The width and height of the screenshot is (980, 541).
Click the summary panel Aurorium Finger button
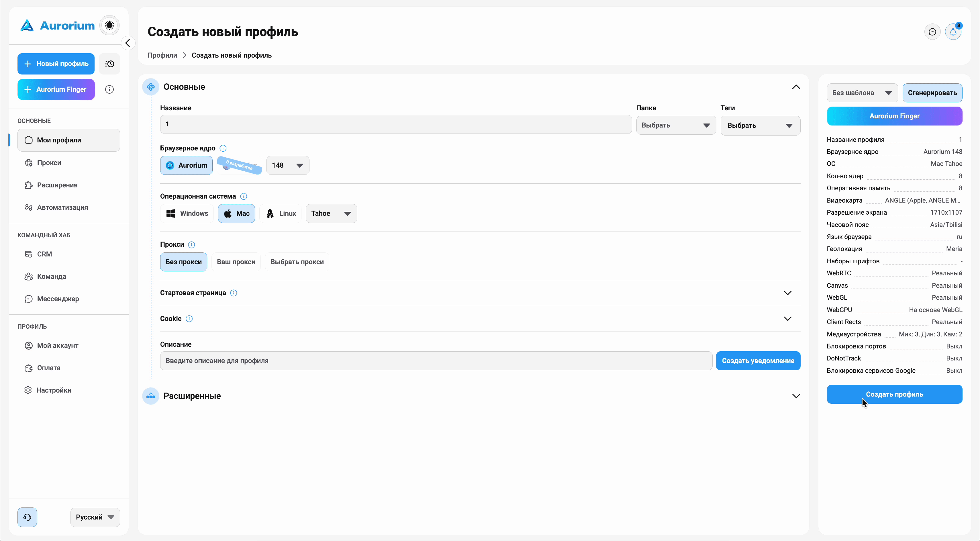coord(894,116)
